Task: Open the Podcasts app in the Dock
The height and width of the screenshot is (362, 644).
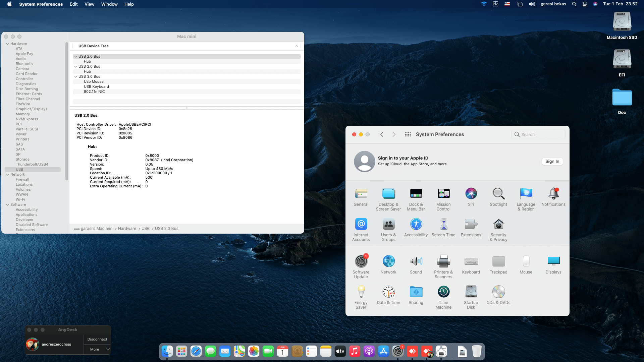Action: 369,351
